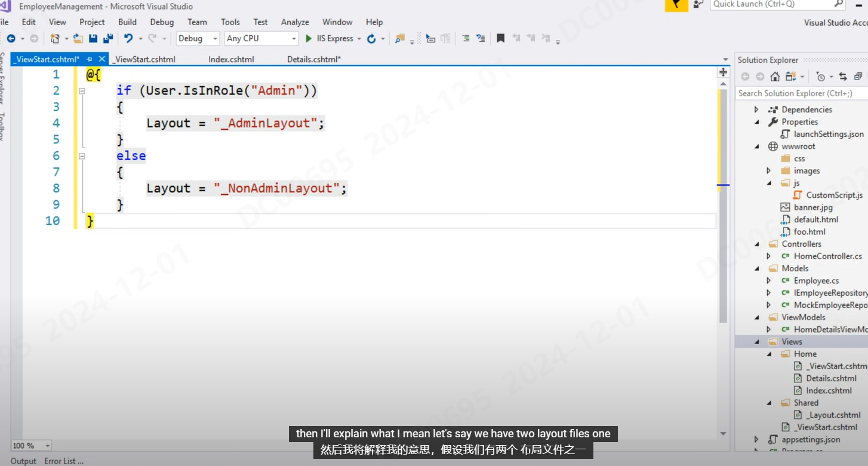Open the Any CPU platform dropdown

pos(261,38)
